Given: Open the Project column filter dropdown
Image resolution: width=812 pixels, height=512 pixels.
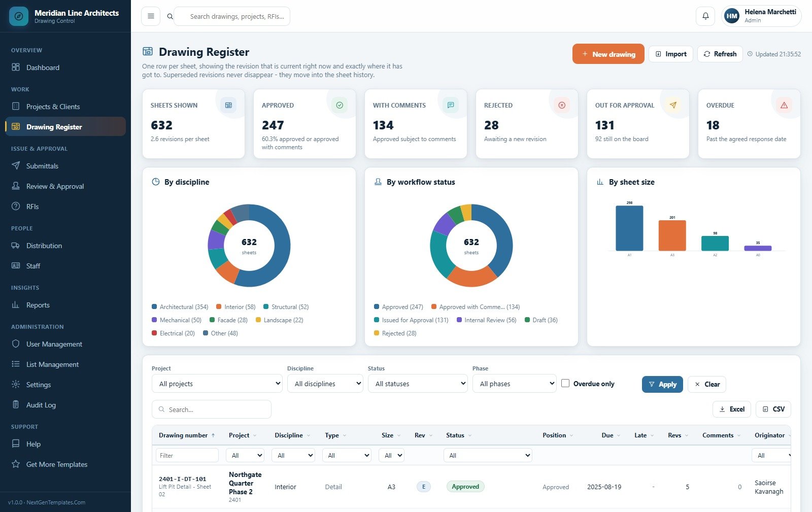Looking at the screenshot, I should [x=245, y=455].
